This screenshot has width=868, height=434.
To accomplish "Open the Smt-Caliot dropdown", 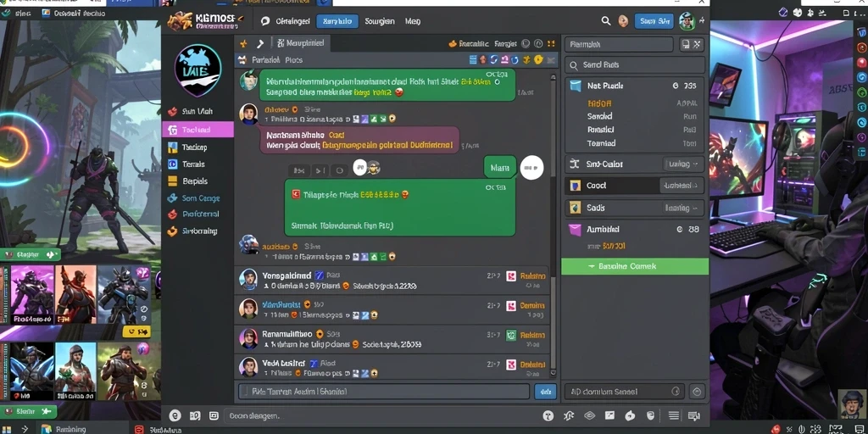I will (683, 164).
